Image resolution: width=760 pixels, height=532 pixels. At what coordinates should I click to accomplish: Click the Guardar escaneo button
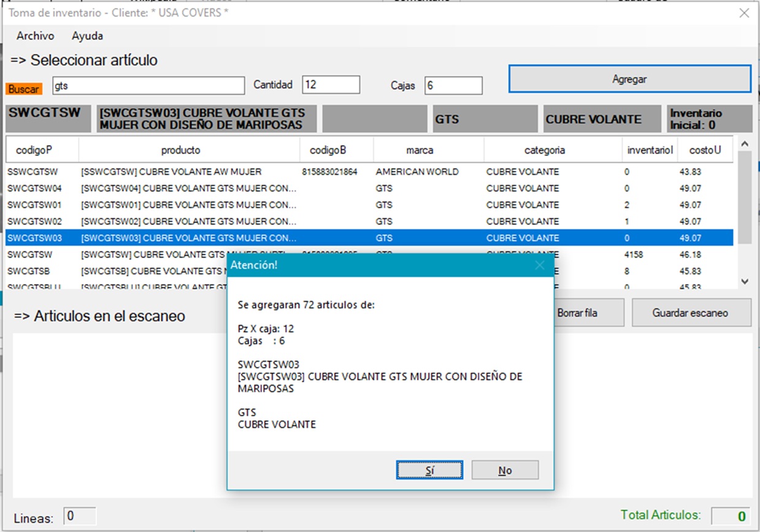(691, 313)
